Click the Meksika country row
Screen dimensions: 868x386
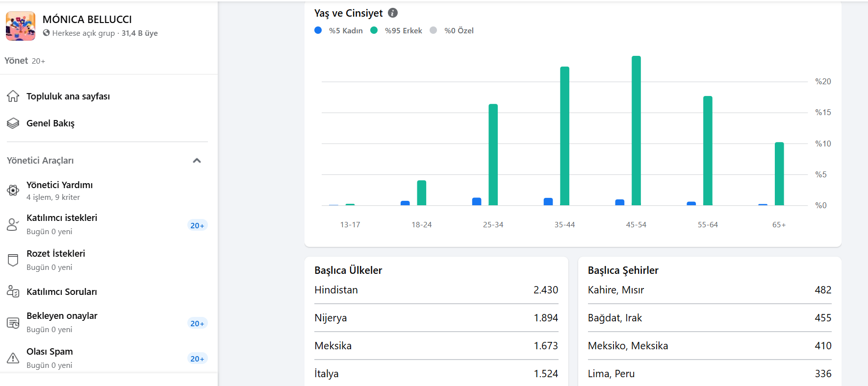436,346
